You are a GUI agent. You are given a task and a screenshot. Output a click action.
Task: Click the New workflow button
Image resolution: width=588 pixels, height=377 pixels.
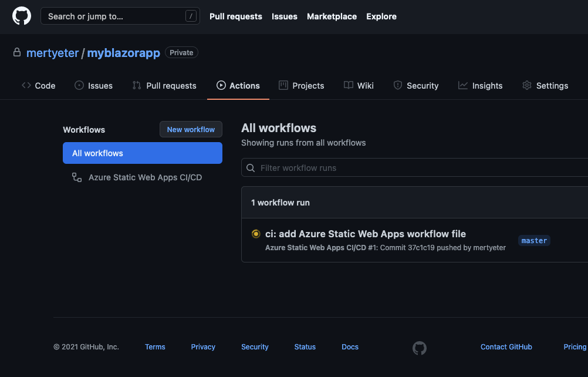click(191, 129)
